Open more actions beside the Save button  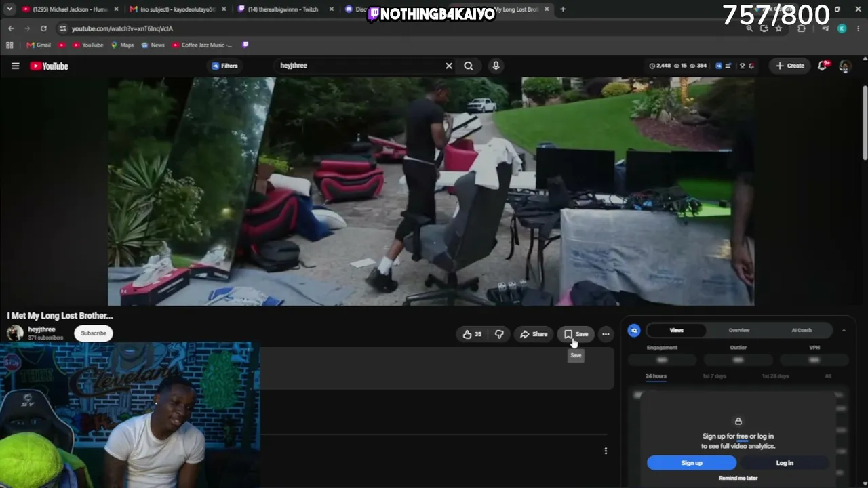(x=606, y=334)
